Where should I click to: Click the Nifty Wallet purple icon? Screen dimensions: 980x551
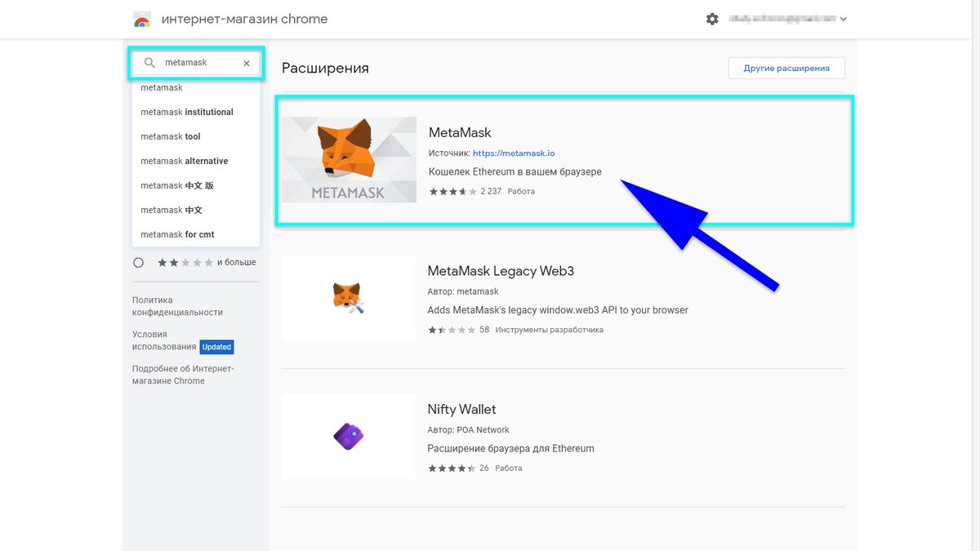[x=349, y=436]
